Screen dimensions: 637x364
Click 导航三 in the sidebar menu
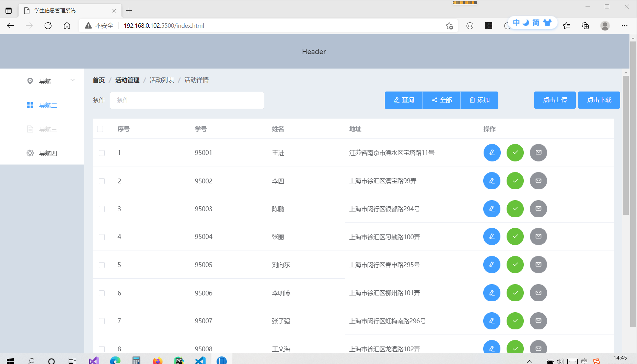click(42, 129)
